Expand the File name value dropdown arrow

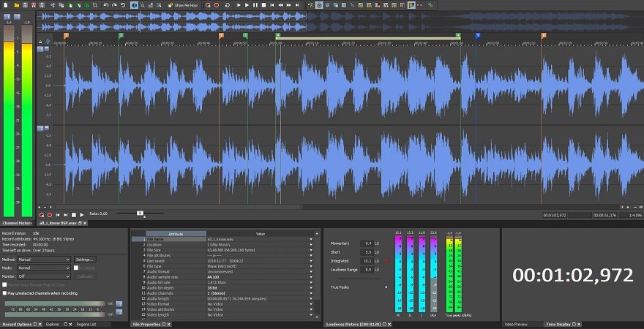click(x=311, y=239)
